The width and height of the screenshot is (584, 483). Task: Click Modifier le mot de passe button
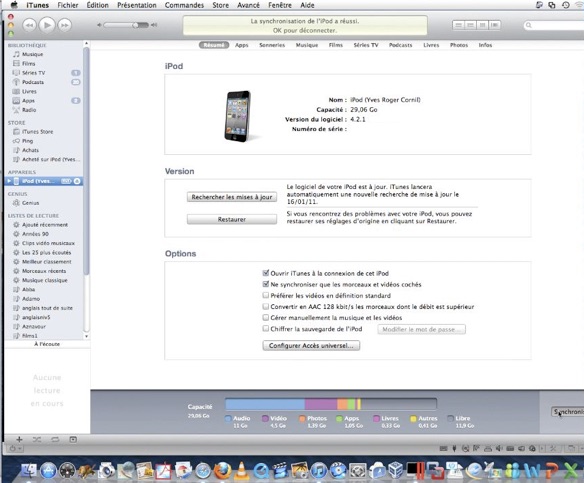tap(422, 330)
